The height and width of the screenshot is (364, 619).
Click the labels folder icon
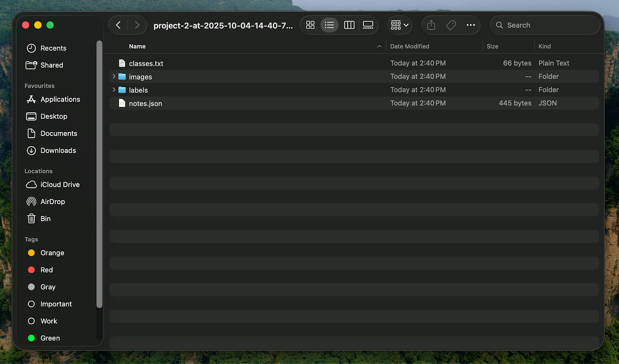[x=122, y=90]
